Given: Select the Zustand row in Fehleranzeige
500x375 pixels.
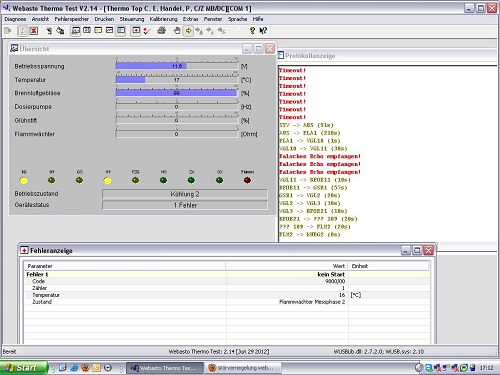Looking at the screenshot, I should click(227, 302).
